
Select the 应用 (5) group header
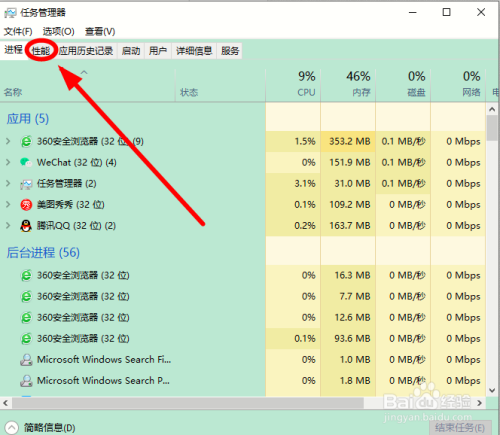click(x=28, y=119)
